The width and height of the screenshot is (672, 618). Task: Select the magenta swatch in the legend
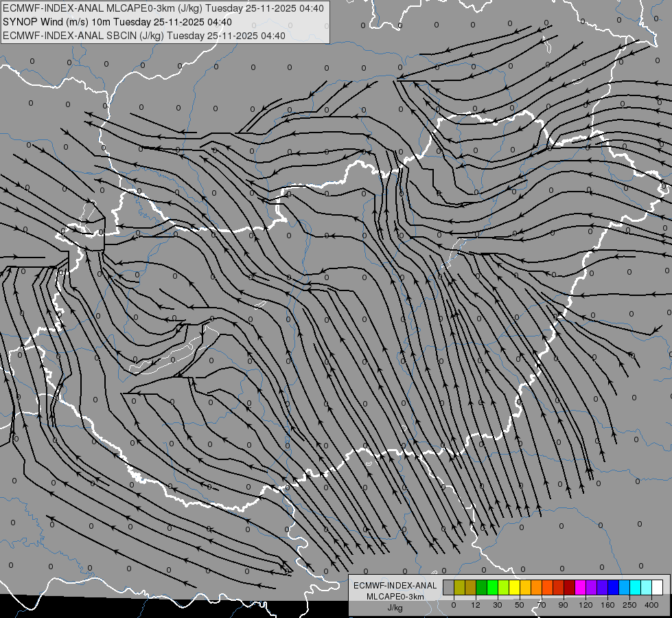(580, 587)
